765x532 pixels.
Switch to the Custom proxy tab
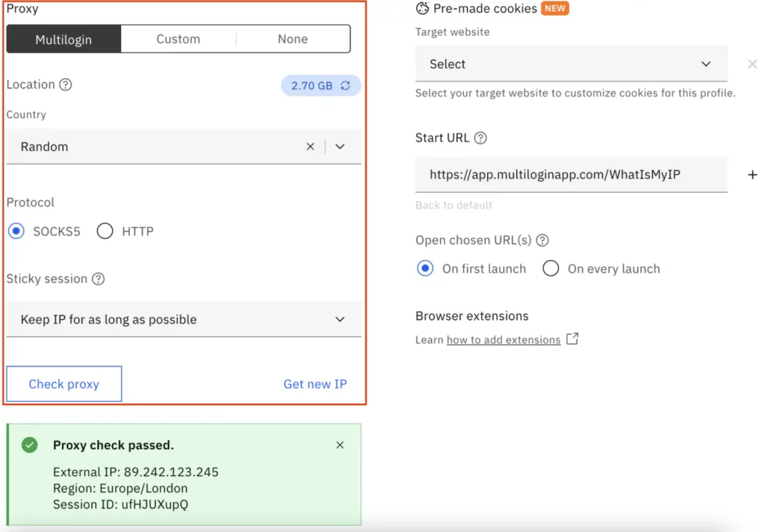[179, 38]
